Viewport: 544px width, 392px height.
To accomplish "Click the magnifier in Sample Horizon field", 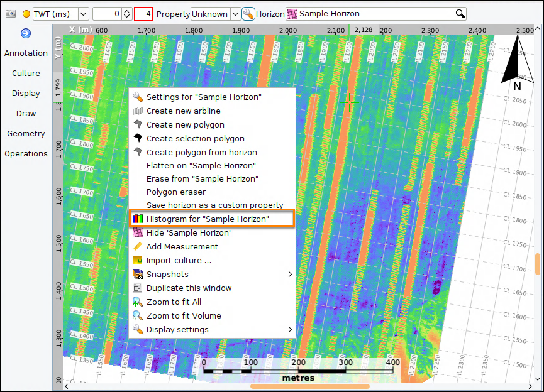I will pyautogui.click(x=460, y=14).
